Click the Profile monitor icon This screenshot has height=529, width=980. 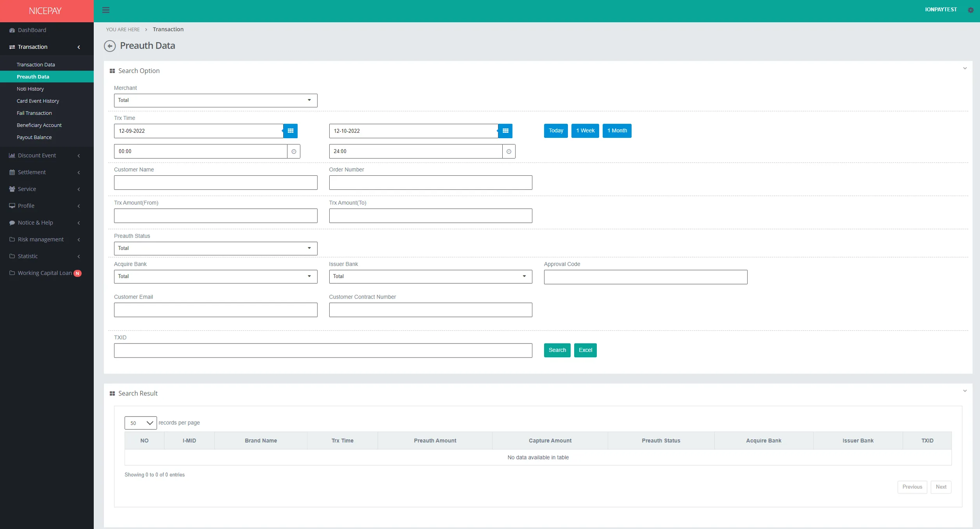coord(12,206)
